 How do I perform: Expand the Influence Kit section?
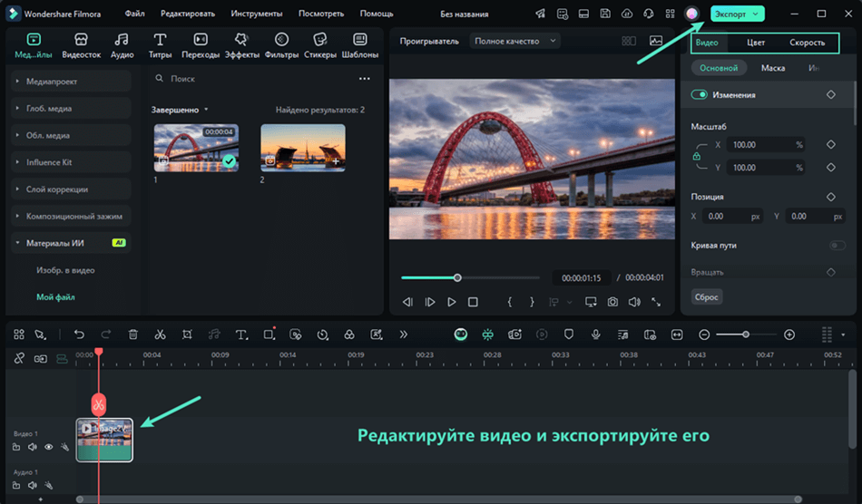click(x=71, y=162)
